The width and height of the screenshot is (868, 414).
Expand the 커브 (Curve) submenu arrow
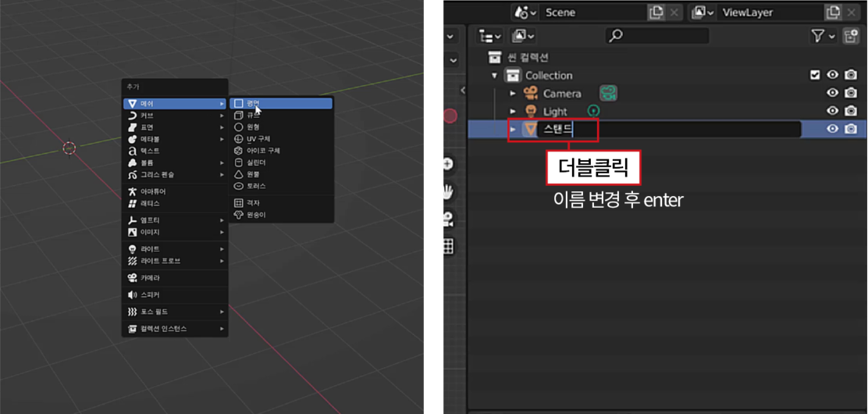(x=222, y=116)
